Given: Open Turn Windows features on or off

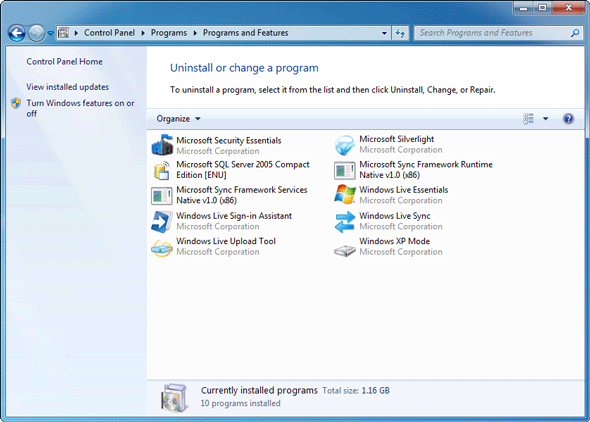Looking at the screenshot, I should point(80,108).
